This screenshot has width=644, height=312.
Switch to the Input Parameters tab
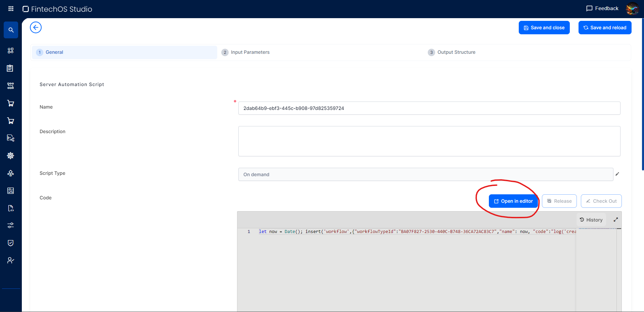[250, 52]
